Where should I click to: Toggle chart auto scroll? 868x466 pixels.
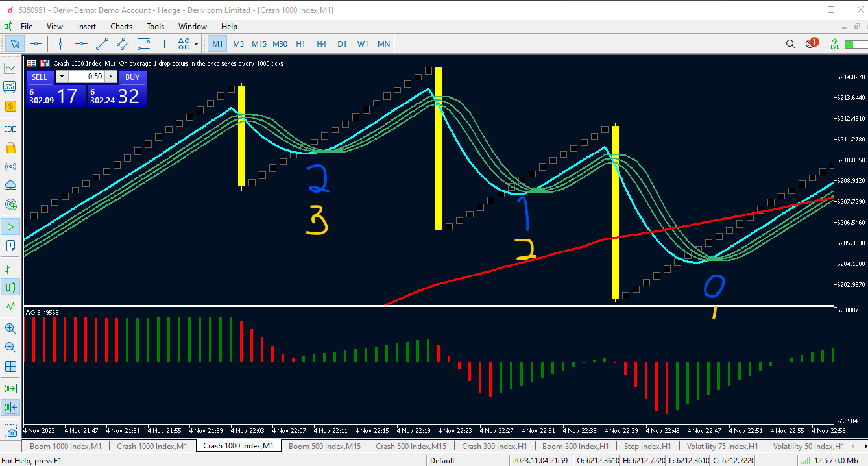[10, 389]
